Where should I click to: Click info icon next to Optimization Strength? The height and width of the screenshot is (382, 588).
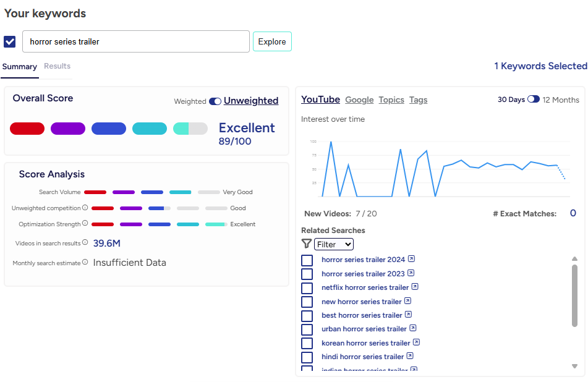85,224
